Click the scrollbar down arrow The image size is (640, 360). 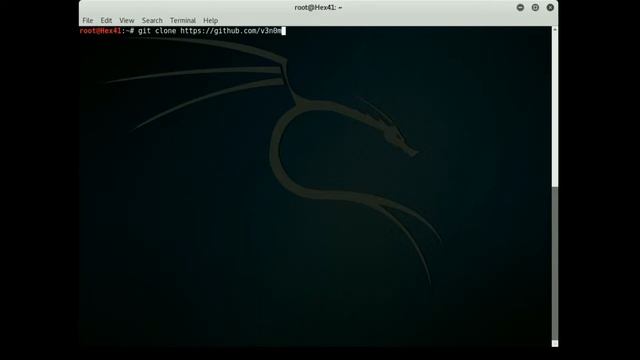point(555,344)
